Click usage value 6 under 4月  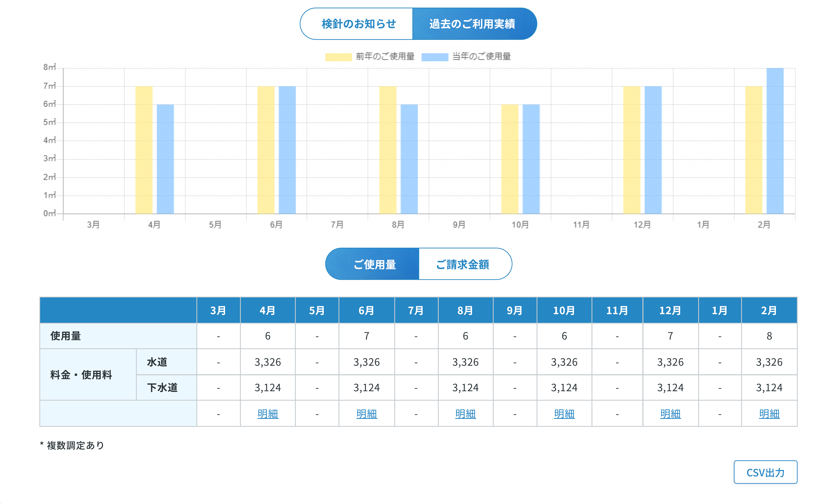tap(268, 336)
